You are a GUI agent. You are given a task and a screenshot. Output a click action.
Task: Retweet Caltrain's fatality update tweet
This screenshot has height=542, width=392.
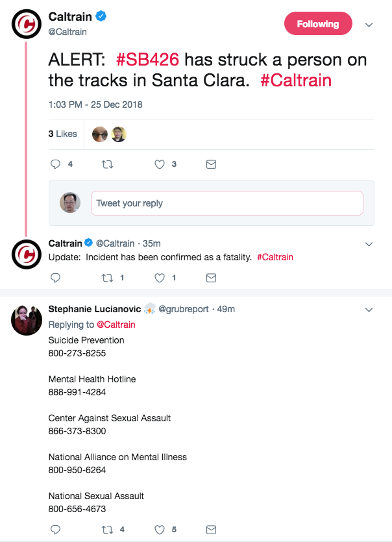click(x=108, y=278)
